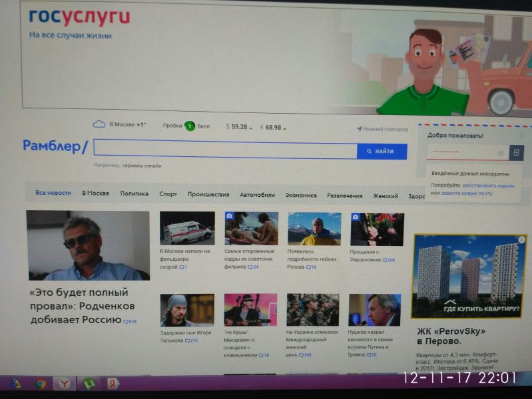Select the Женский news tab
532x399 pixels.
click(386, 196)
